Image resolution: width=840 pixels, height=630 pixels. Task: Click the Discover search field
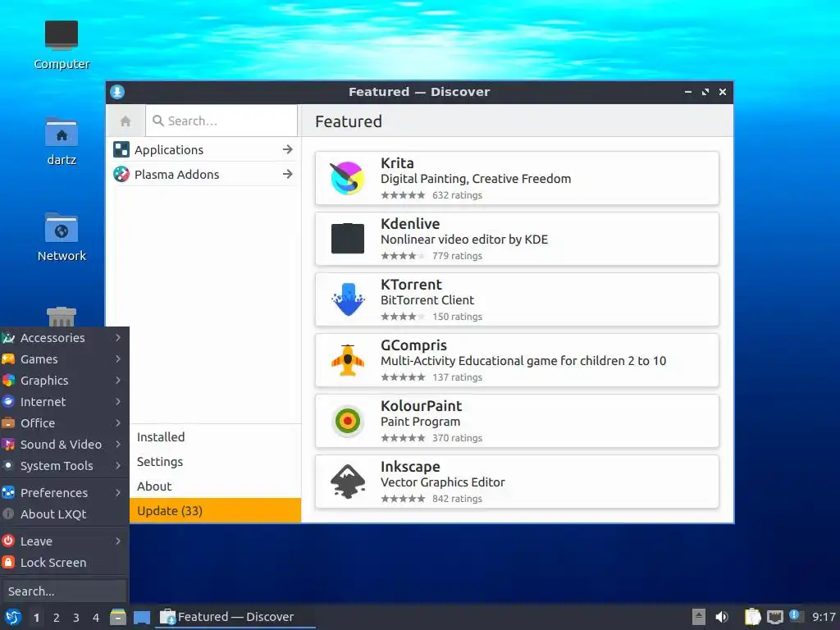pos(221,121)
